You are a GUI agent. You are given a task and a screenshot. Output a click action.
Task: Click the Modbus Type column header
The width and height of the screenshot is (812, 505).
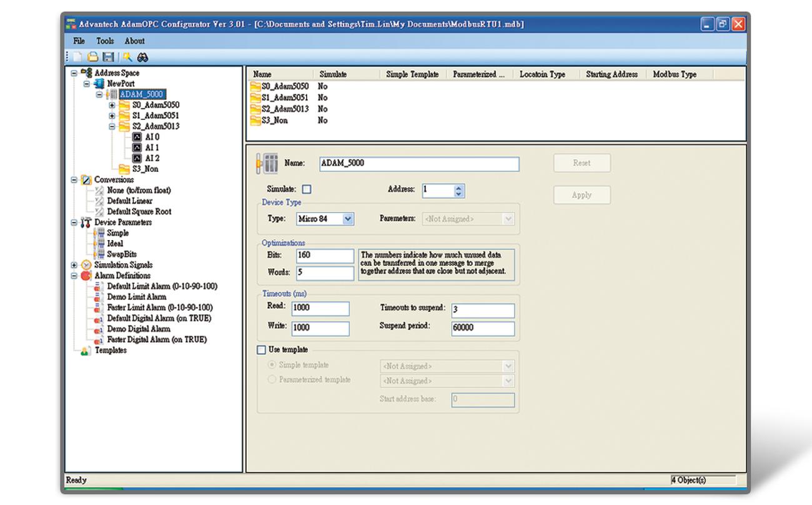coord(679,74)
